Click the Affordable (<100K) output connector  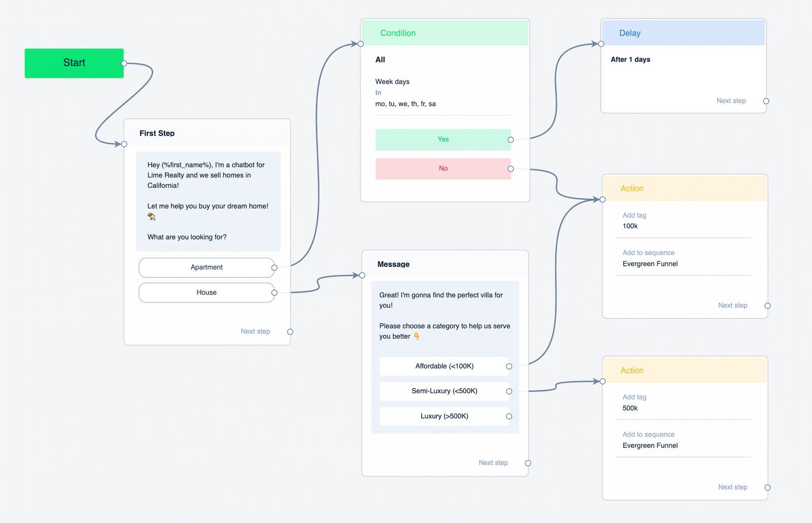point(509,366)
